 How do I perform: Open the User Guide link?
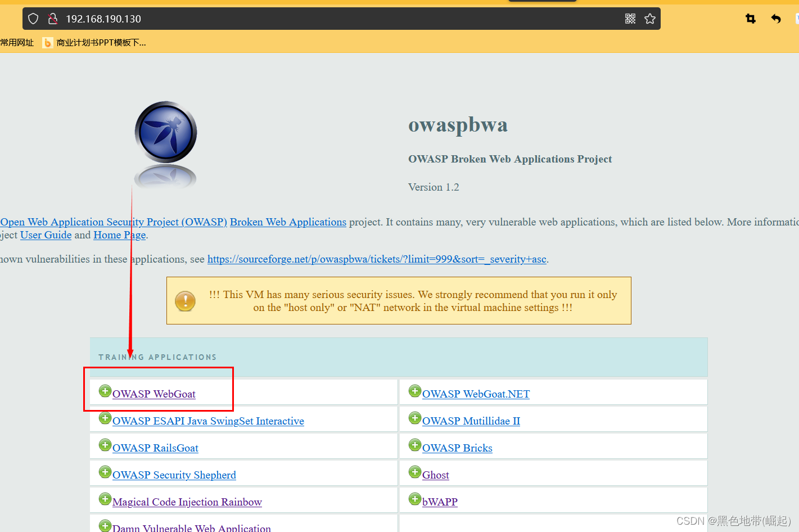click(46, 235)
